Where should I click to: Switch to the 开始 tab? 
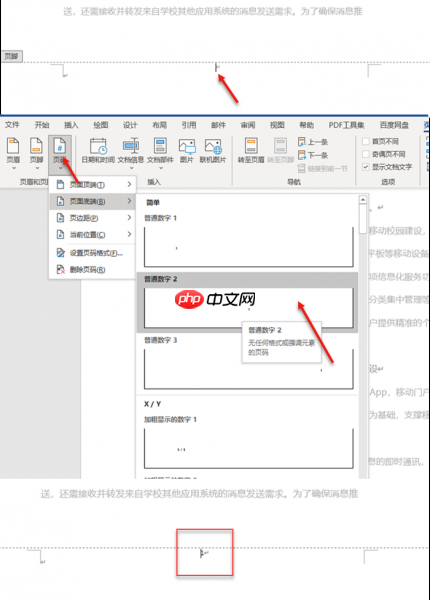(42, 125)
